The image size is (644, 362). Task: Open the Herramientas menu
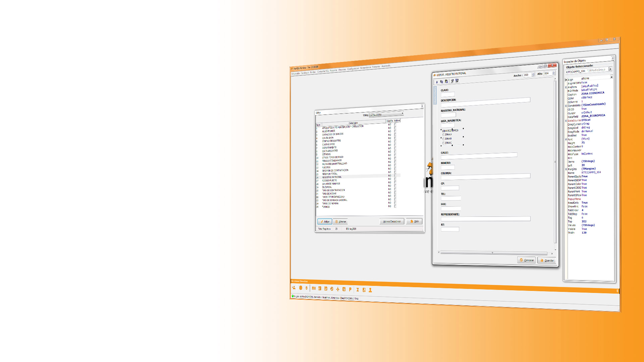pyautogui.click(x=365, y=68)
